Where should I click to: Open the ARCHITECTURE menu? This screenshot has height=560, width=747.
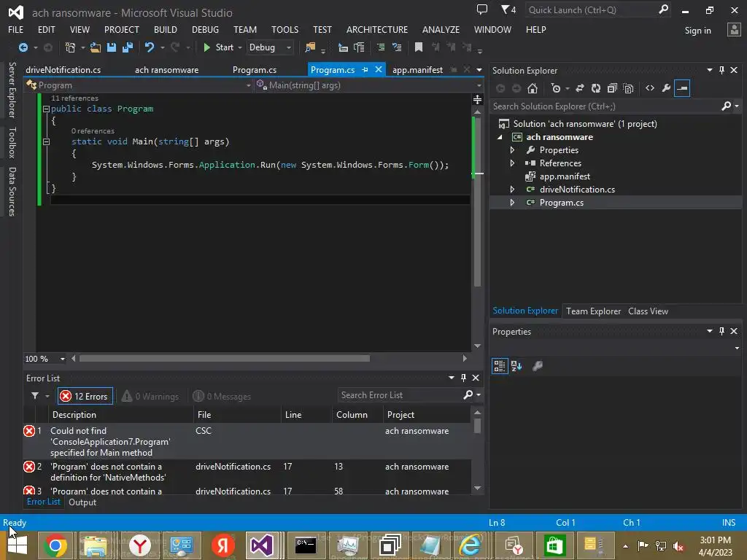377,29
